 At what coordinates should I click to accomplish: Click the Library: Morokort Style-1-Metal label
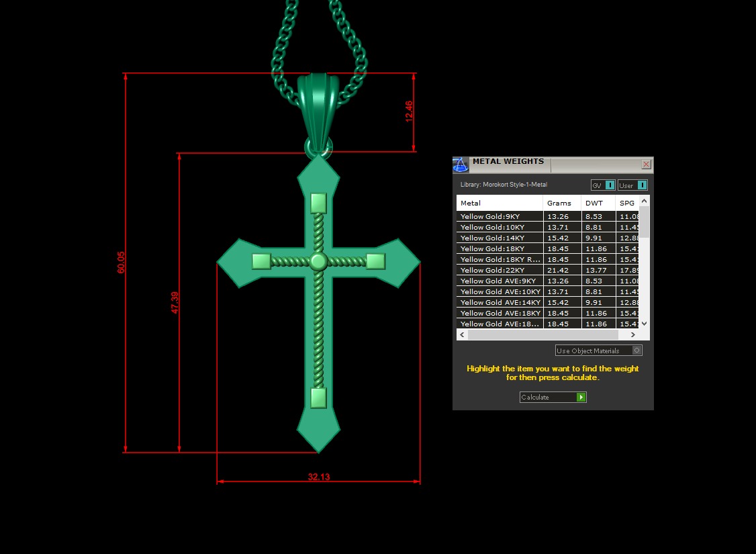(504, 185)
